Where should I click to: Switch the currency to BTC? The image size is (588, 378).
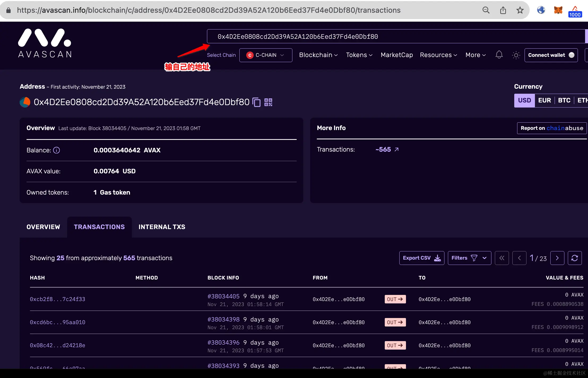click(564, 100)
